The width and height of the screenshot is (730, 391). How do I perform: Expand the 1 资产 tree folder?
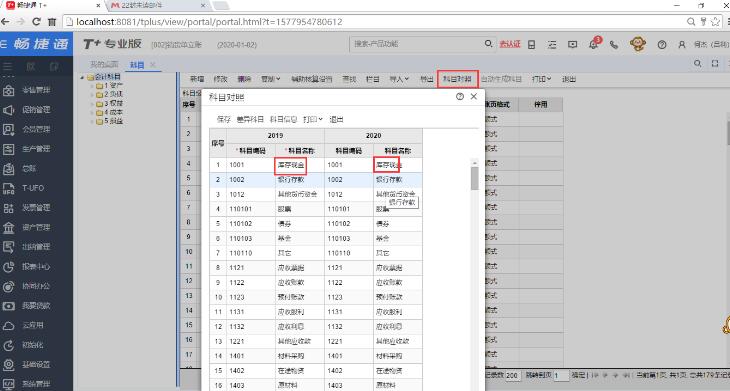click(x=93, y=86)
